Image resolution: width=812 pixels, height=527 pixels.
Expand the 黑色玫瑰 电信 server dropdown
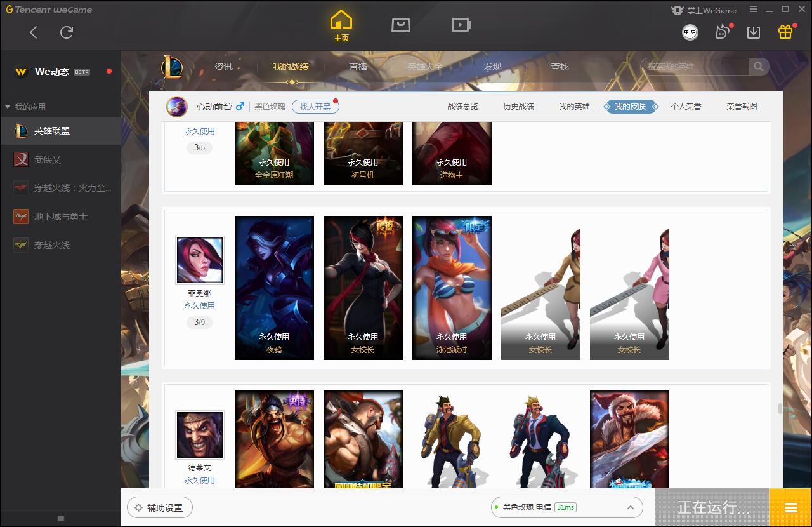pyautogui.click(x=566, y=507)
